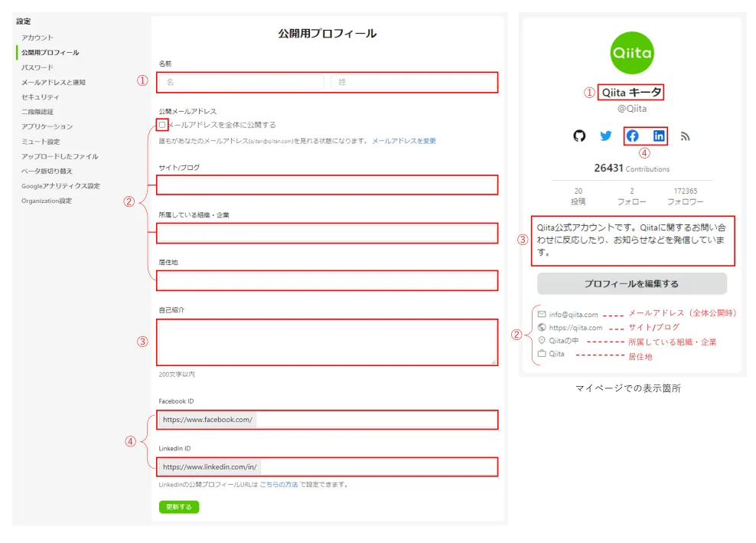The height and width of the screenshot is (543, 756).
Task: Open パスワード settings page
Action: coord(37,67)
